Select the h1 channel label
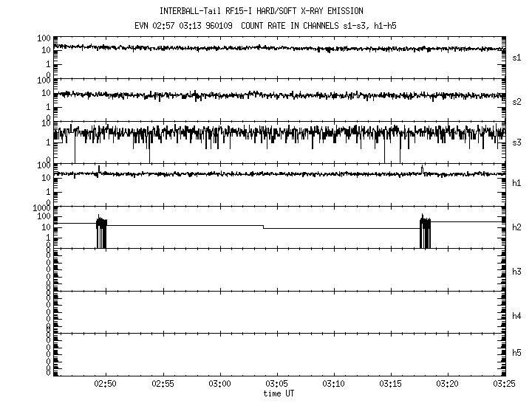 click(517, 183)
